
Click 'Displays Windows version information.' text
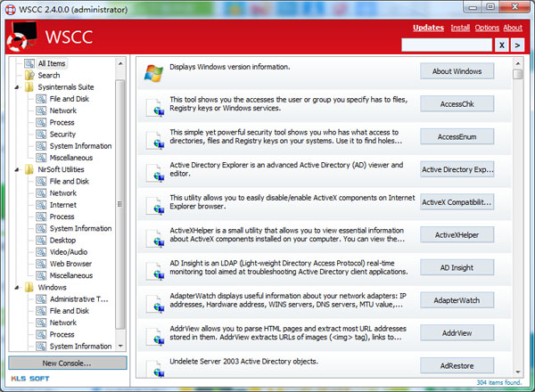tap(230, 67)
